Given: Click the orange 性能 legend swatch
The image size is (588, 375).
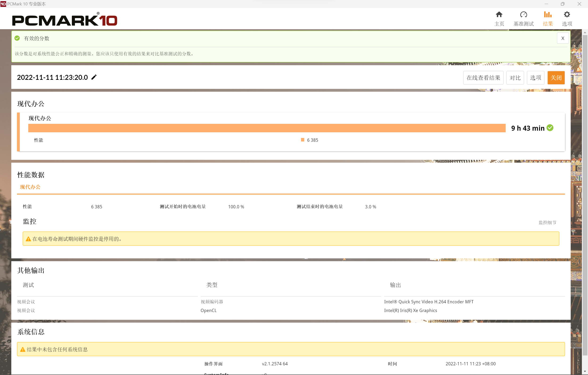Looking at the screenshot, I should [302, 140].
